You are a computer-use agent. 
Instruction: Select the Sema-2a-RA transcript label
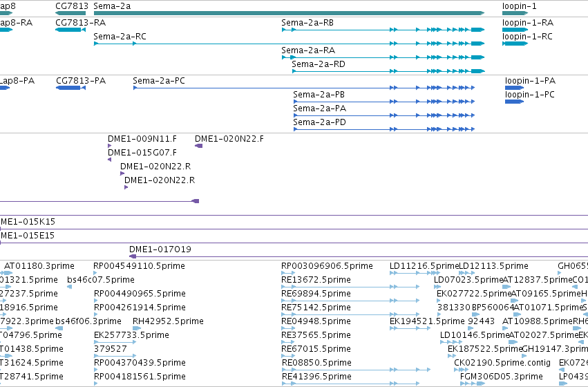[308, 50]
